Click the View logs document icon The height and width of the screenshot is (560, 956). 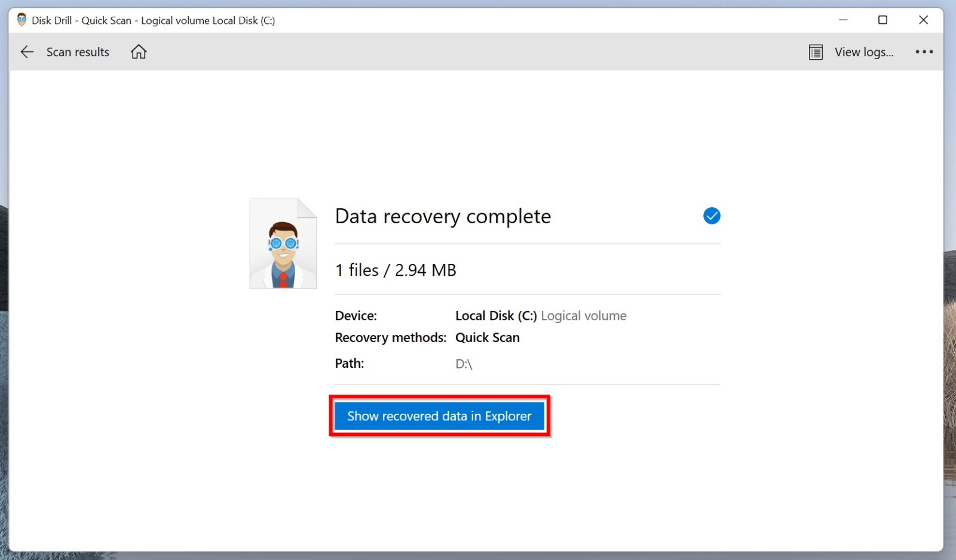pyautogui.click(x=815, y=52)
